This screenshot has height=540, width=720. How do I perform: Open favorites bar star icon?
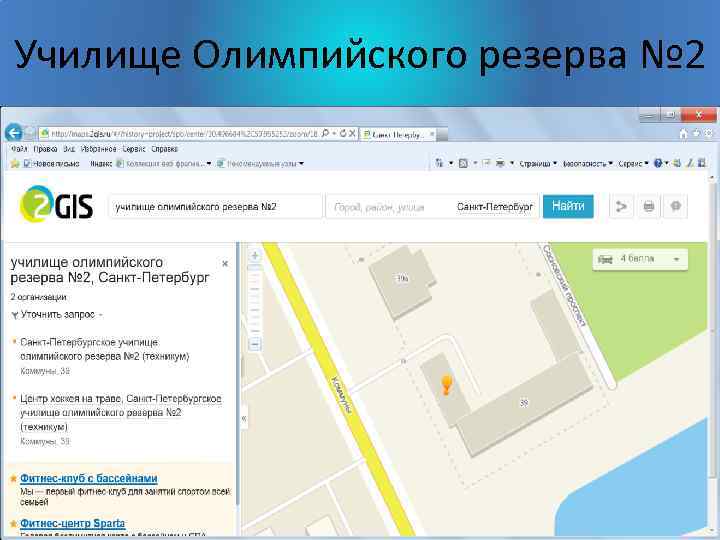pyautogui.click(x=15, y=163)
